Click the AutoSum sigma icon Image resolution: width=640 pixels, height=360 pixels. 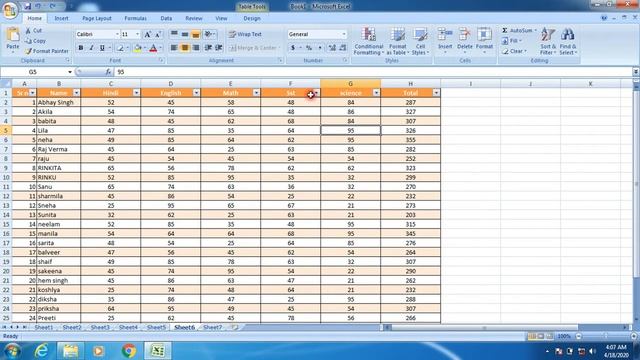click(505, 31)
